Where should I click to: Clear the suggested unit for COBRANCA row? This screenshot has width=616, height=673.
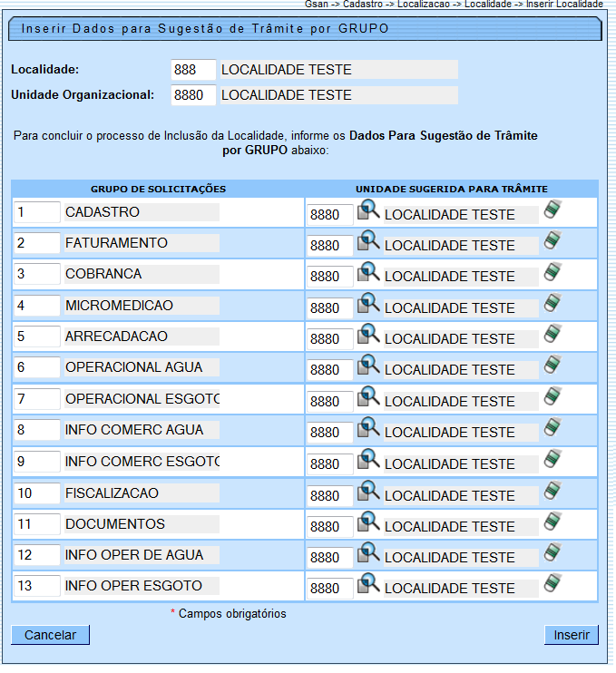point(552,273)
